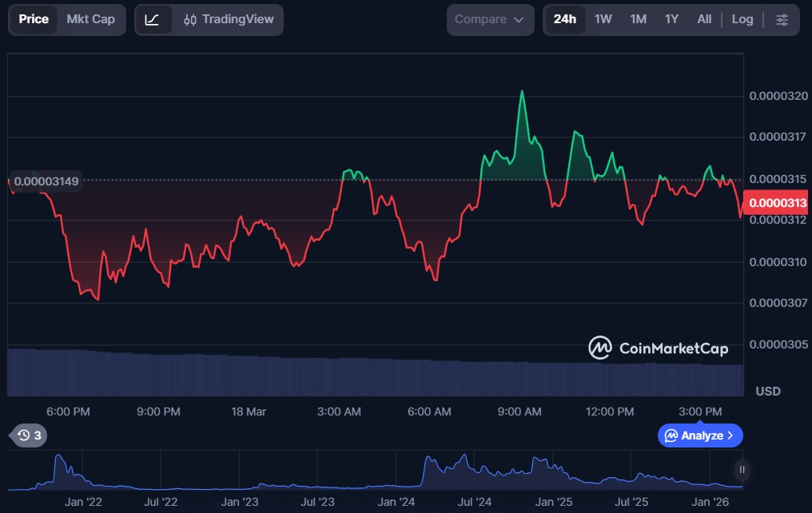Select the 1W time range

(x=603, y=19)
